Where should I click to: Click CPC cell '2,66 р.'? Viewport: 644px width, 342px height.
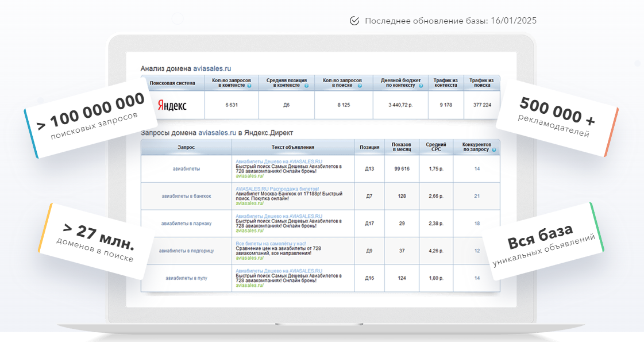(x=436, y=196)
